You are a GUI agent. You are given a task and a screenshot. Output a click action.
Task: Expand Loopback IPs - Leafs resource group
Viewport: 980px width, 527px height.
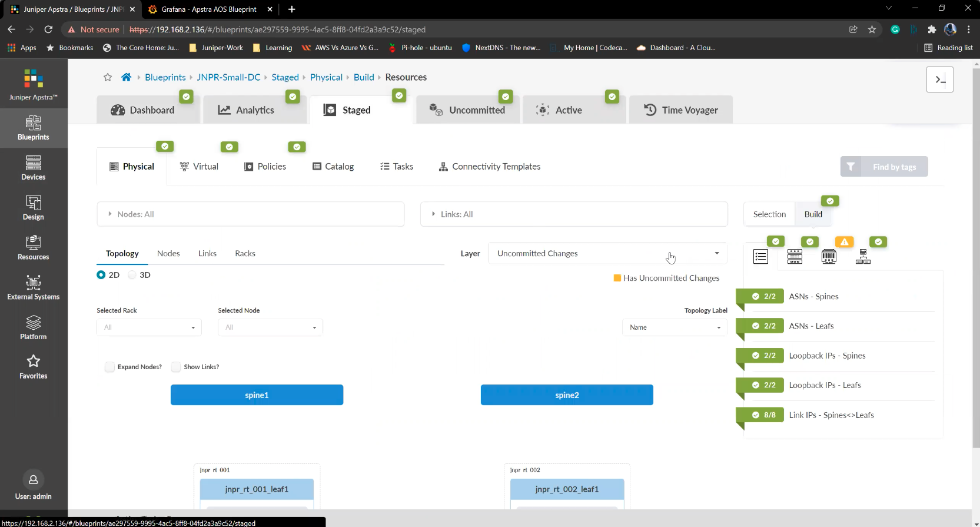[x=825, y=385]
